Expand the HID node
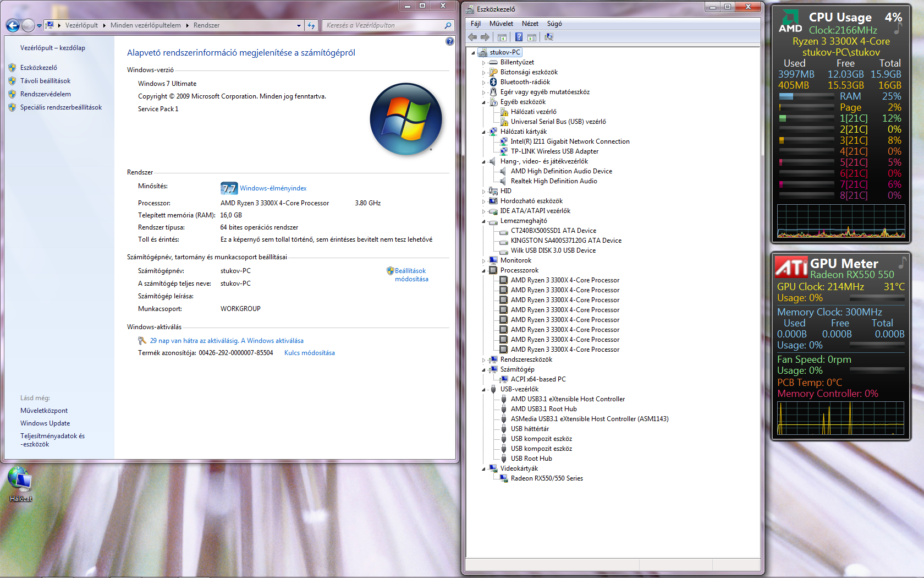This screenshot has width=924, height=578. pos(484,192)
